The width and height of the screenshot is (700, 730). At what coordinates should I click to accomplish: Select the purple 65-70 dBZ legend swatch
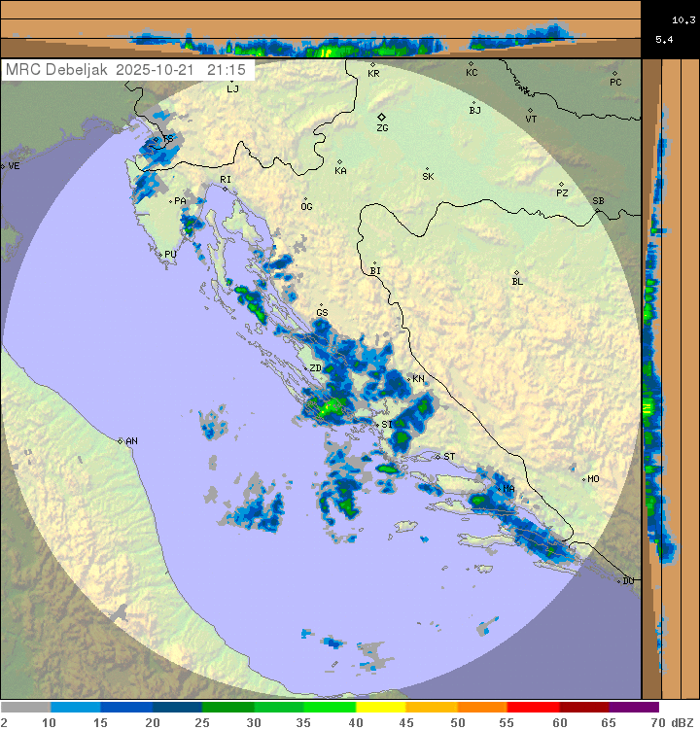[x=635, y=708]
